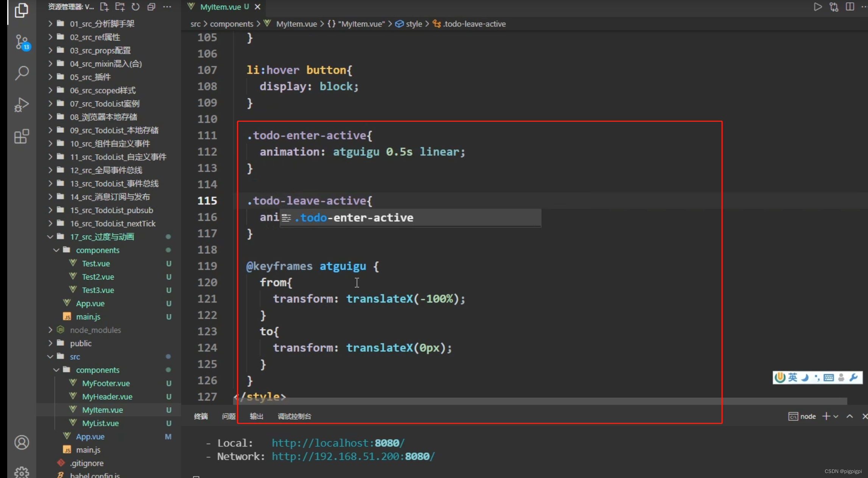The height and width of the screenshot is (478, 868).
Task: Create a new folder in explorer
Action: point(120,7)
